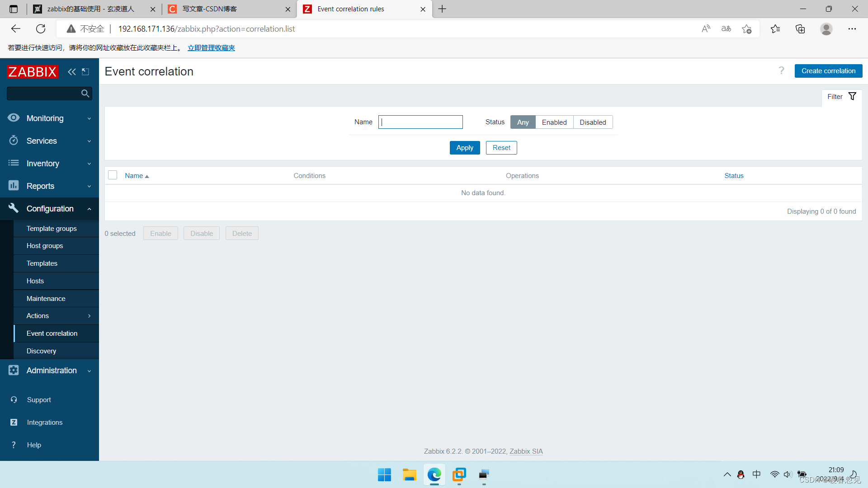Click the browser refresh icon
The width and height of the screenshot is (868, 488).
pyautogui.click(x=41, y=29)
